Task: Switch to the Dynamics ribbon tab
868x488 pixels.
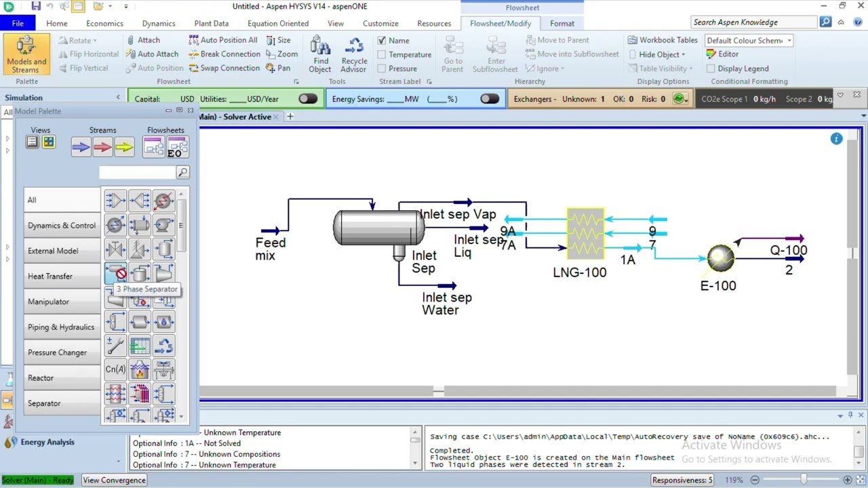Action: (159, 23)
